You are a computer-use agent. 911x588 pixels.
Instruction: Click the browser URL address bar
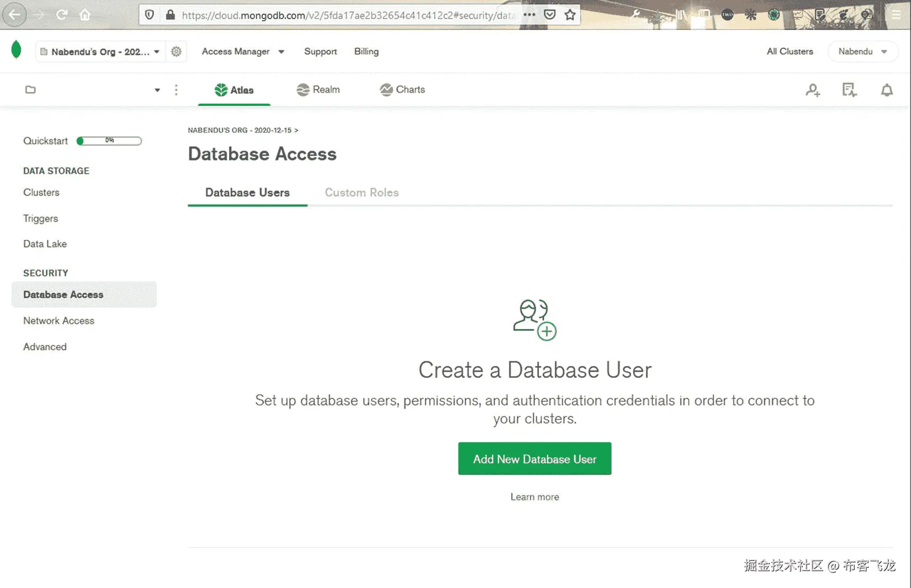tap(348, 15)
